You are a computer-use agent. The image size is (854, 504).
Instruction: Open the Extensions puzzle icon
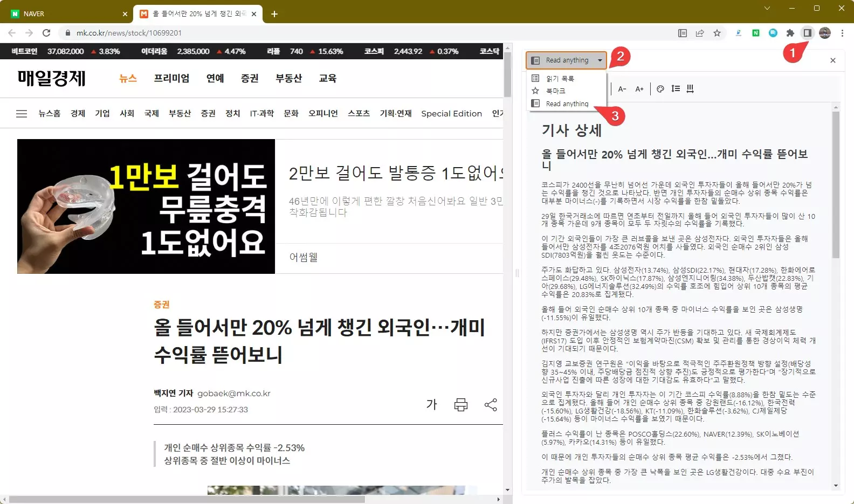tap(790, 33)
